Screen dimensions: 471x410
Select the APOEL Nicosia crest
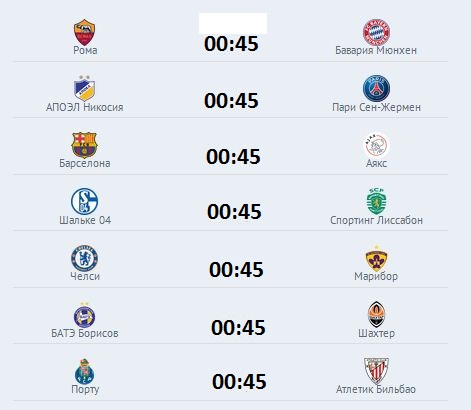tap(85, 88)
